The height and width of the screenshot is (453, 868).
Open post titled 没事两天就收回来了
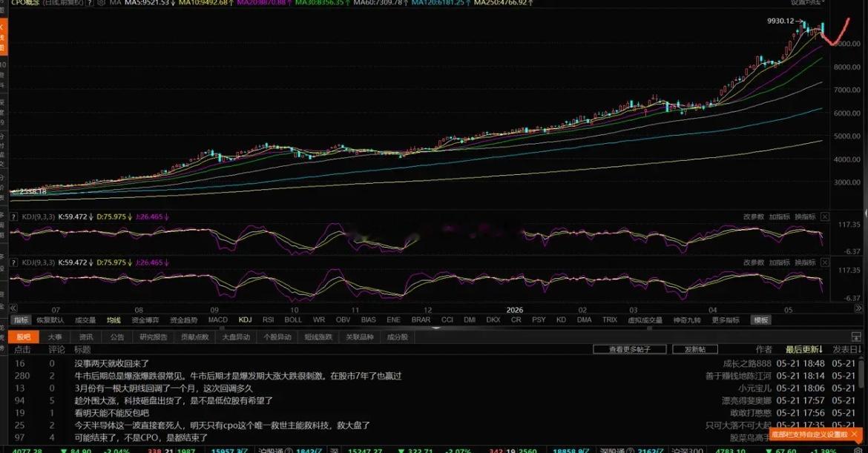click(112, 363)
